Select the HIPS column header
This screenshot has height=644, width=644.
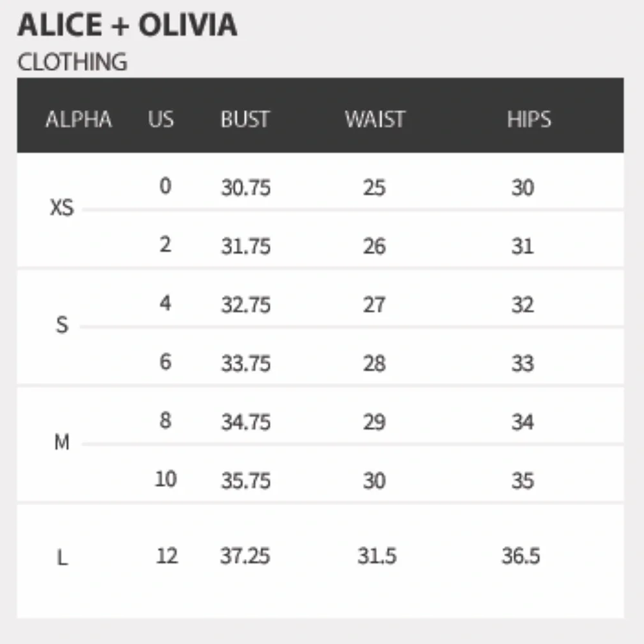click(529, 120)
